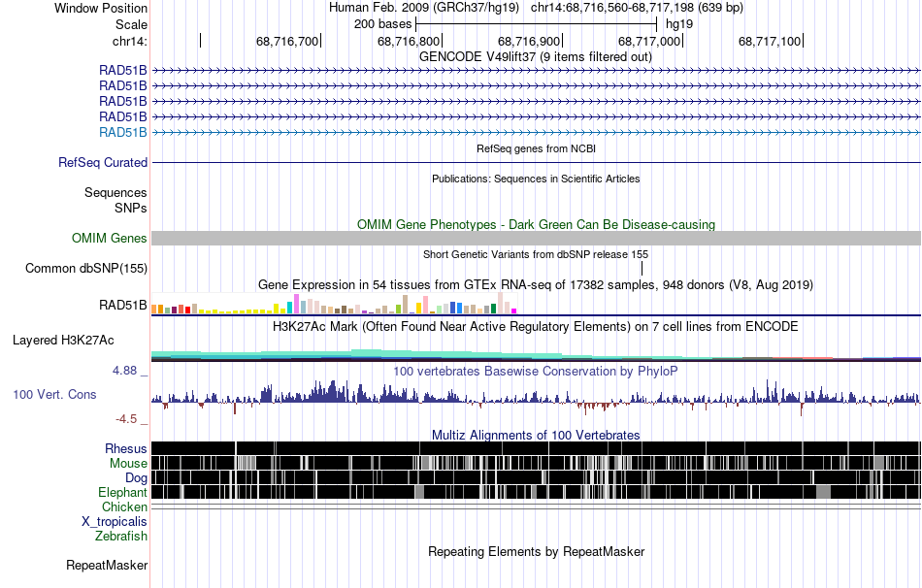Viewport: 922px width, 588px height.
Task: Open RefSeq genes from NCBI title
Action: click(536, 148)
